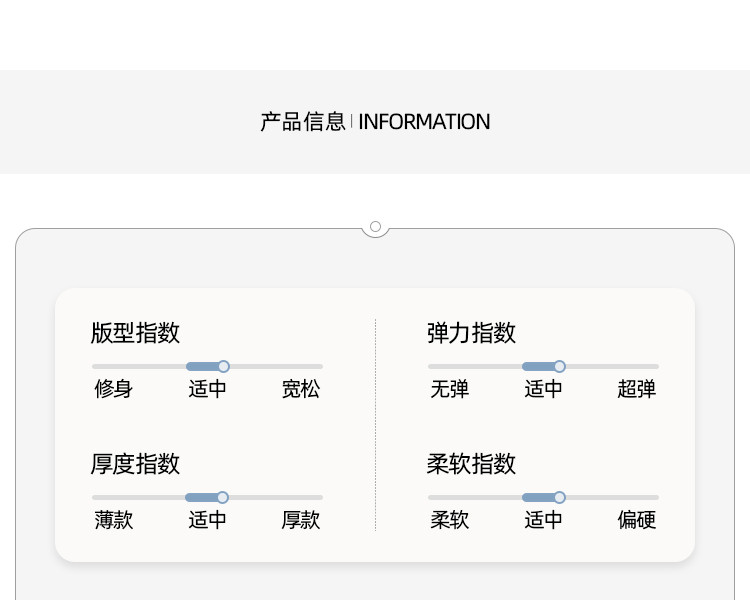Select 偏硬 under 柔软指数
This screenshot has height=600, width=750.
coord(637,520)
